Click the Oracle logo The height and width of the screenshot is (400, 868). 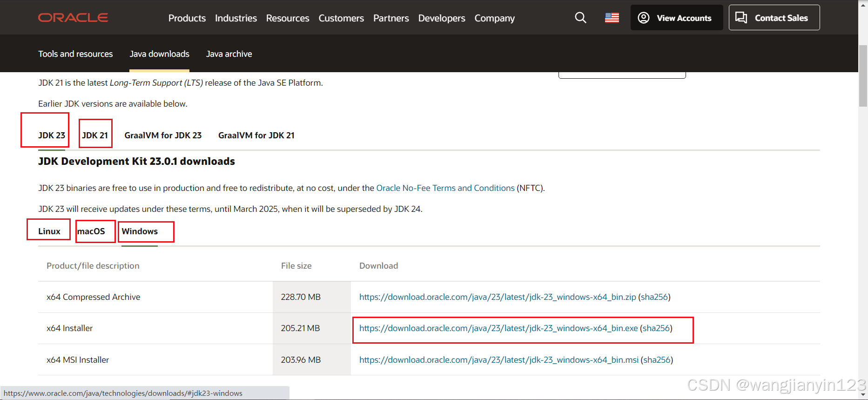tap(73, 18)
